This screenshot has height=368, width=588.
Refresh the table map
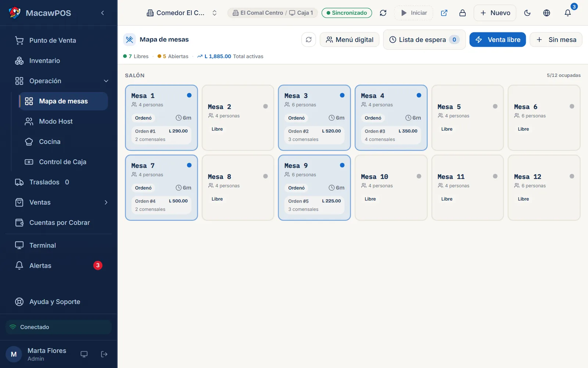309,39
